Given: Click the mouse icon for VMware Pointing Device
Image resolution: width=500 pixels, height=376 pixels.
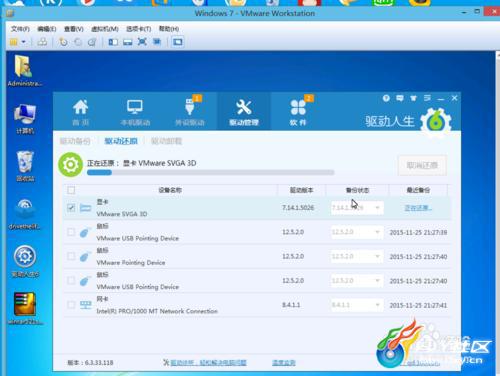Looking at the screenshot, I should click(x=85, y=257).
